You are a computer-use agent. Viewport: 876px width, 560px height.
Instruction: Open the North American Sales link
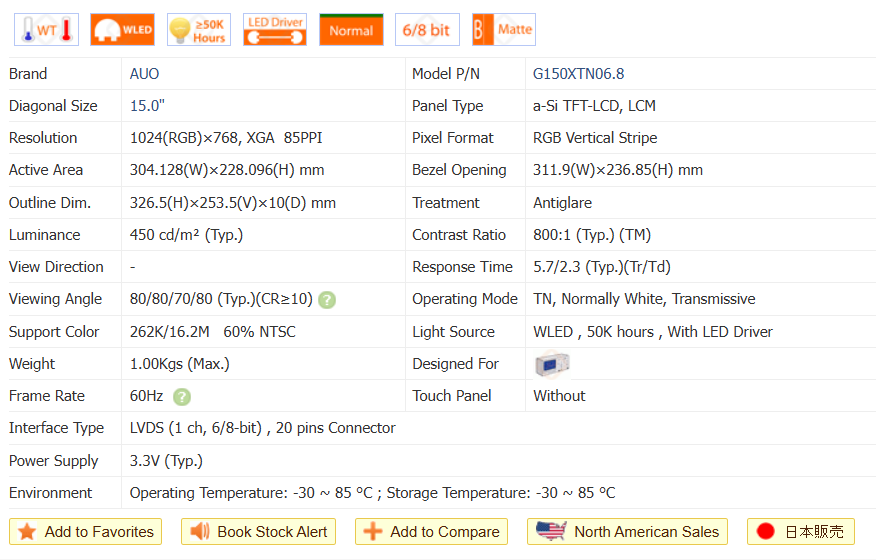tap(627, 532)
